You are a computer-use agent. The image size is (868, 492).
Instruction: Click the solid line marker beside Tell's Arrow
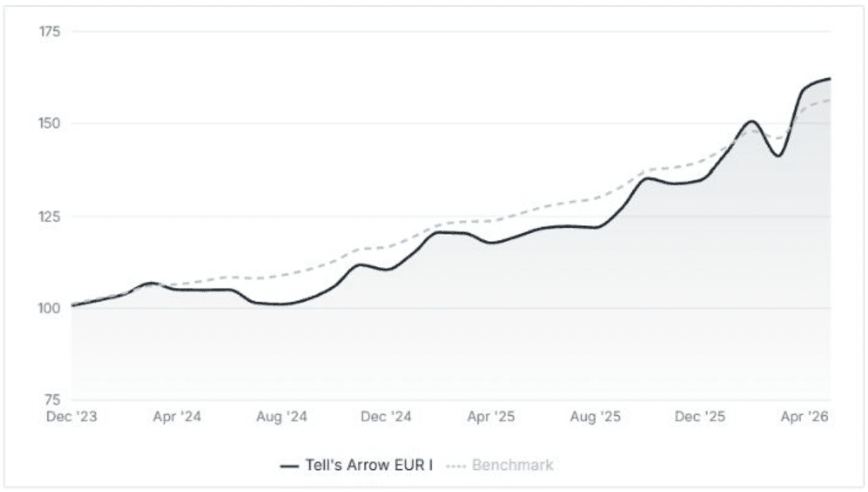(289, 466)
